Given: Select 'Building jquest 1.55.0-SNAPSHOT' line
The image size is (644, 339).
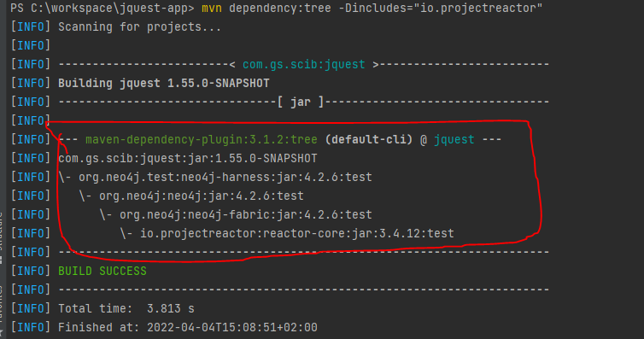Looking at the screenshot, I should 164,84.
